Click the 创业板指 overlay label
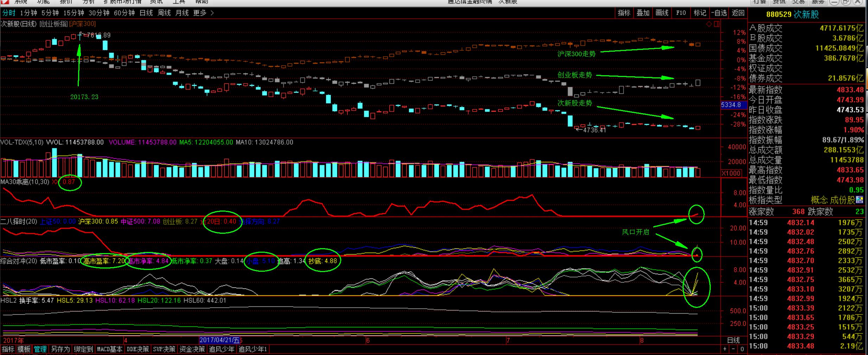The height and width of the screenshot is (355, 868). pyautogui.click(x=53, y=24)
